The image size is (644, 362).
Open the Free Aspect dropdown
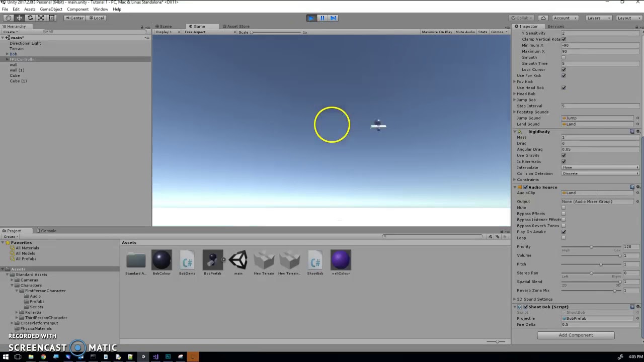(209, 32)
